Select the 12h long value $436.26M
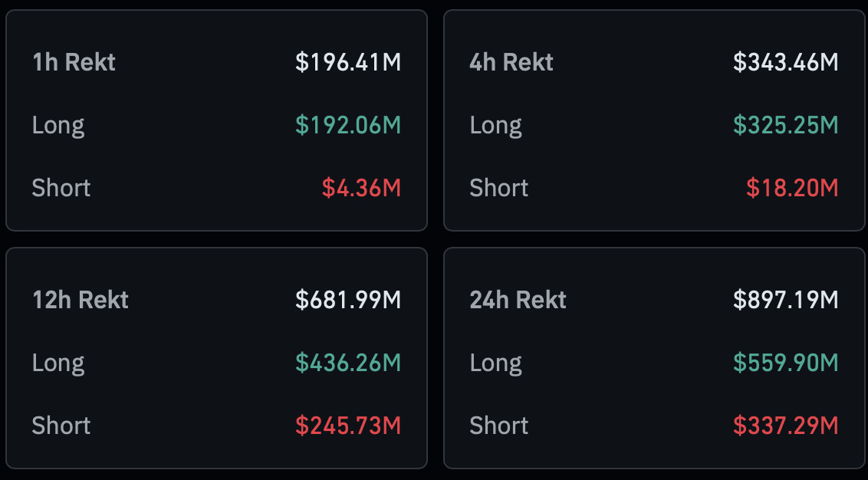Viewport: 868px width, 480px height. click(x=348, y=363)
